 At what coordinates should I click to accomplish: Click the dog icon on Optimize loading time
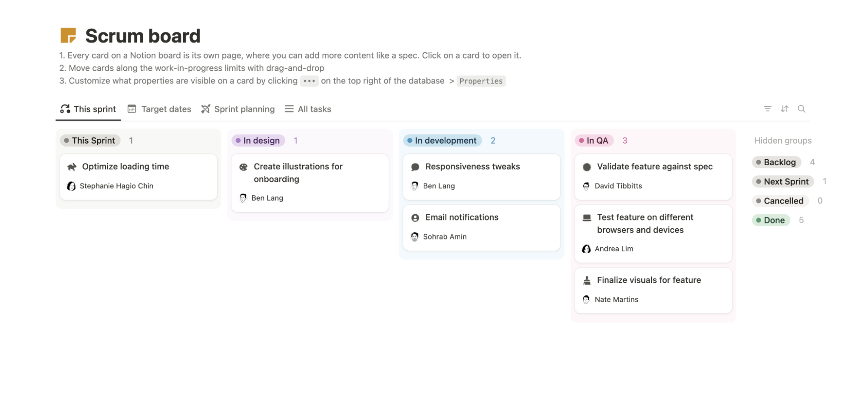click(71, 166)
